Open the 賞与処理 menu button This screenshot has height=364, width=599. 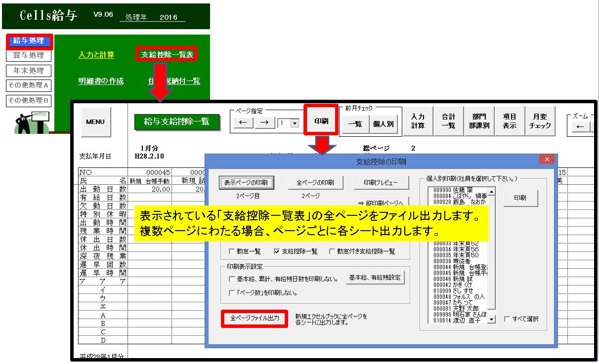29,56
